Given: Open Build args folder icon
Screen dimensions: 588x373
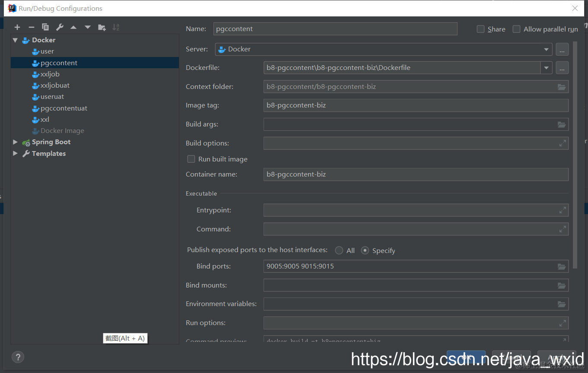Looking at the screenshot, I should point(562,124).
